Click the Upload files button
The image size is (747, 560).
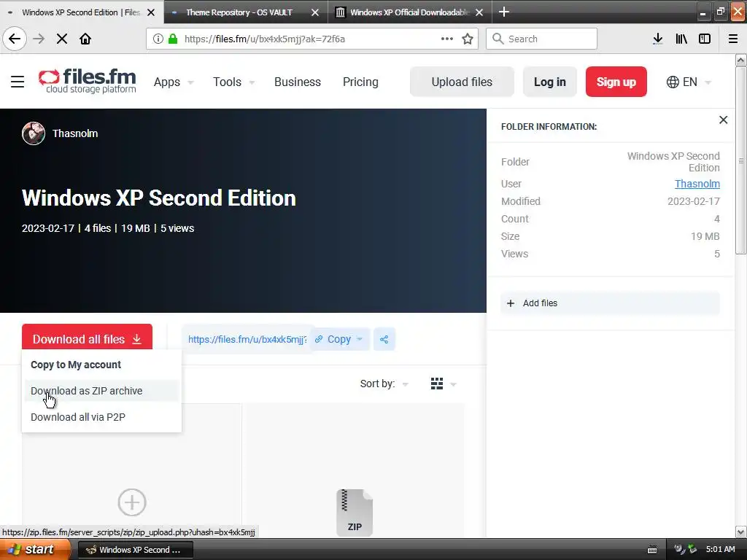pos(462,82)
